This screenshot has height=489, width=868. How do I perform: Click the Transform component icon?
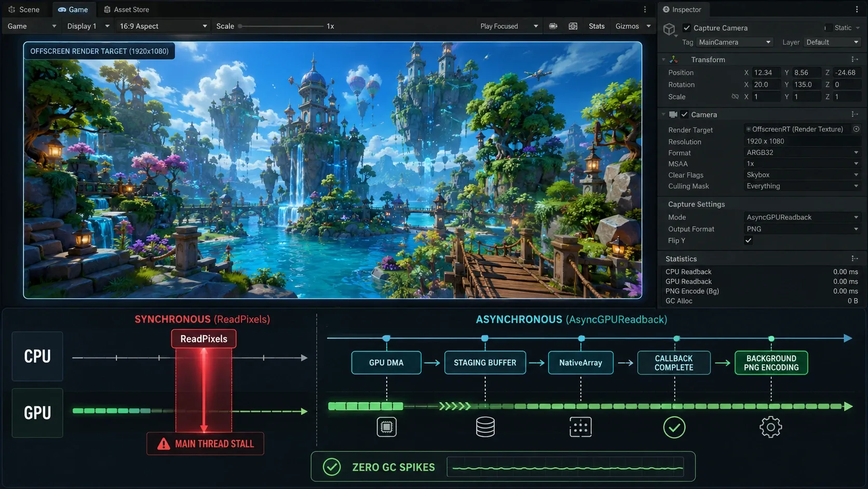[674, 60]
